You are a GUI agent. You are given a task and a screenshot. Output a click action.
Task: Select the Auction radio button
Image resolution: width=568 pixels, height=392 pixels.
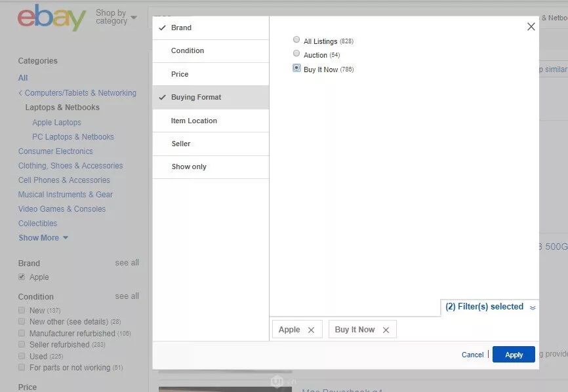[x=296, y=53]
